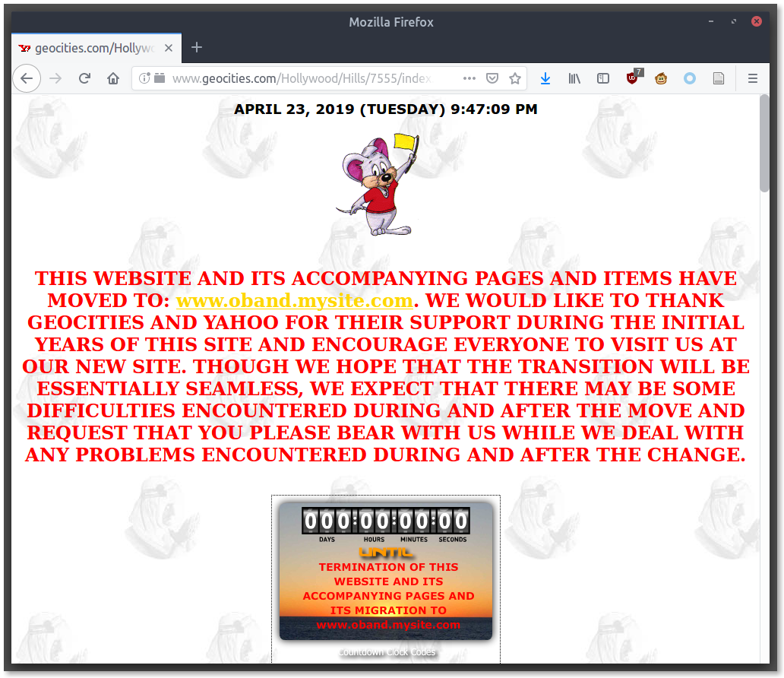Save page to Pocket

click(492, 78)
